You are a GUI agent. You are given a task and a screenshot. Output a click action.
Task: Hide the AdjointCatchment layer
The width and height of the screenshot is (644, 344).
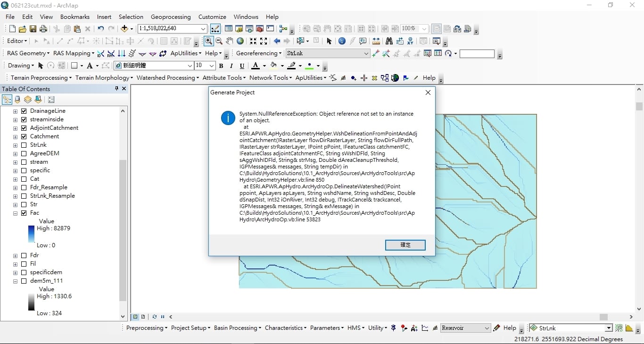pyautogui.click(x=24, y=128)
